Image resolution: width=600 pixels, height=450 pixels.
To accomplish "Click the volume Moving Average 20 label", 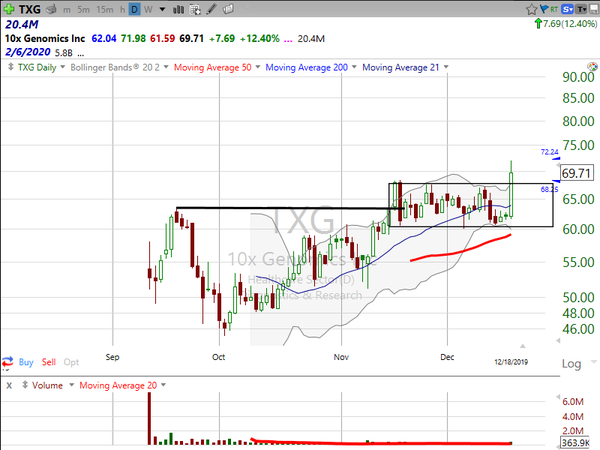I will coord(118,385).
